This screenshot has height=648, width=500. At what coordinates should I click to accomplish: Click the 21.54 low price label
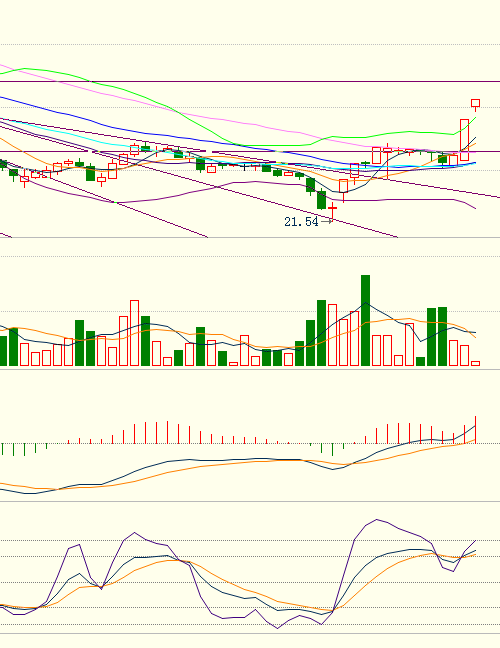tap(301, 222)
